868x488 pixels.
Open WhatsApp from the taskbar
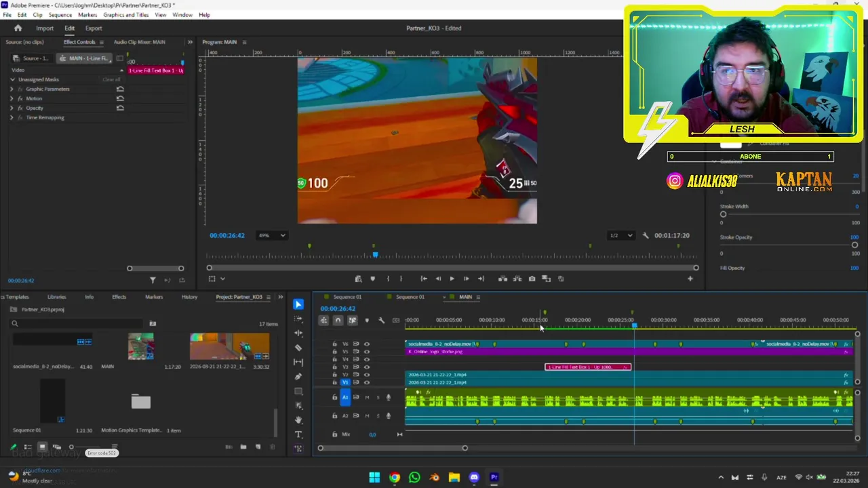click(414, 477)
